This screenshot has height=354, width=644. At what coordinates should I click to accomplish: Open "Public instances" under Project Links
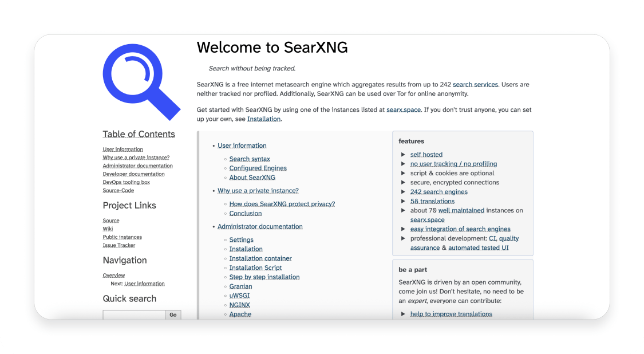pyautogui.click(x=122, y=237)
